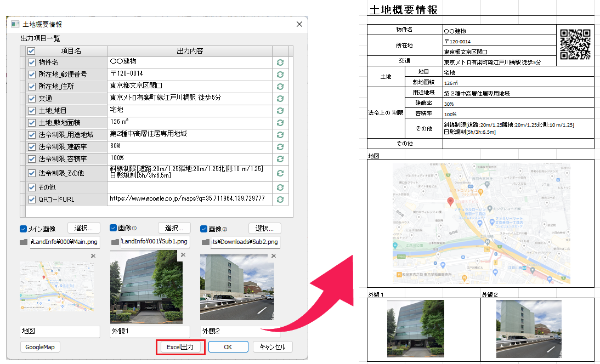
Task: Open GoogleMap using the GoogleMap button
Action: click(x=40, y=347)
